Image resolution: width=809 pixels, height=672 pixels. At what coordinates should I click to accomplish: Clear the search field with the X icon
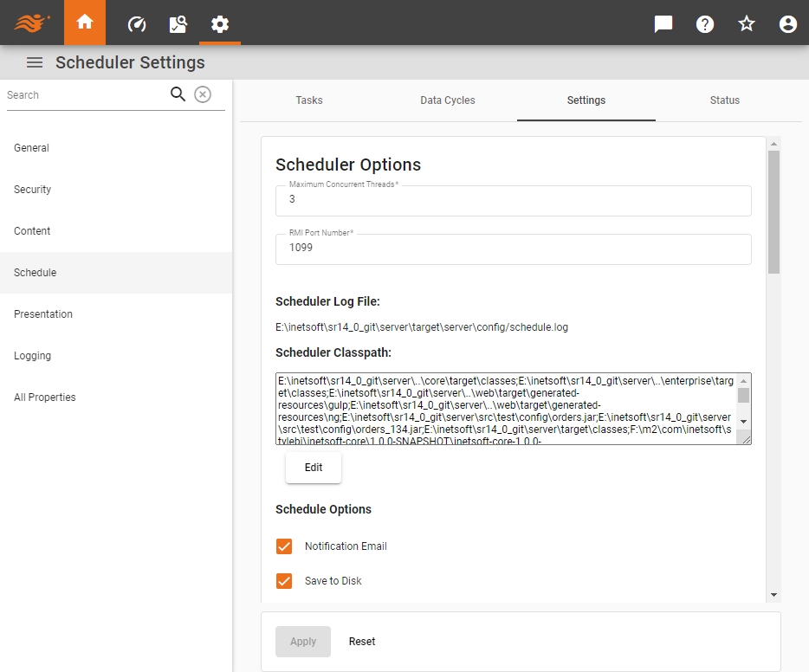(203, 94)
